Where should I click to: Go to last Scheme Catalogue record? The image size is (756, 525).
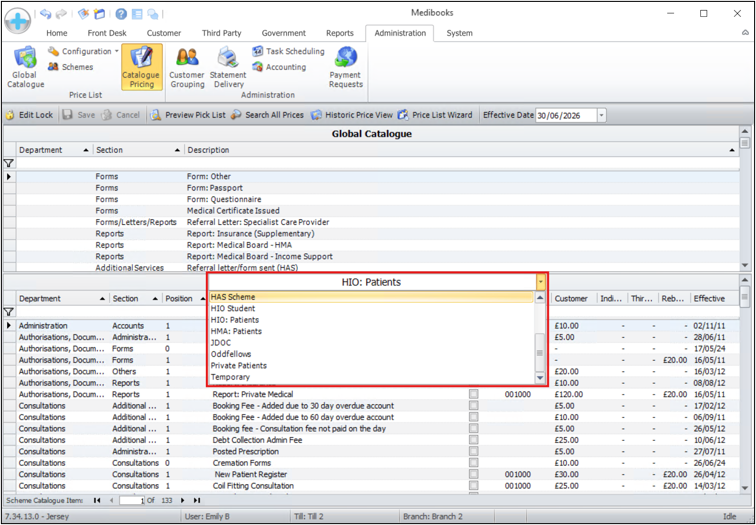[197, 500]
